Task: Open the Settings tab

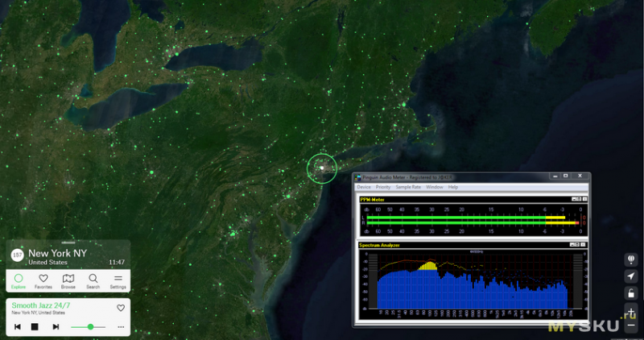Action: coord(118,280)
